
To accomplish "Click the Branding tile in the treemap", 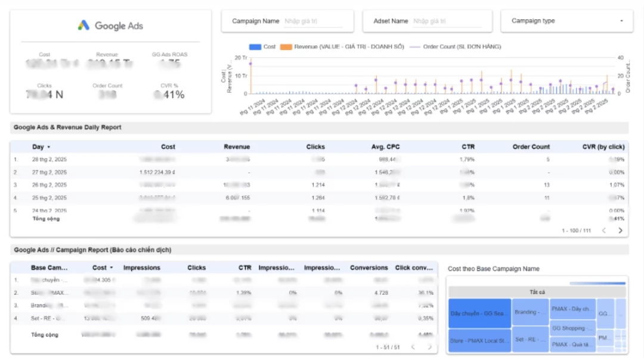I will pos(530,313).
